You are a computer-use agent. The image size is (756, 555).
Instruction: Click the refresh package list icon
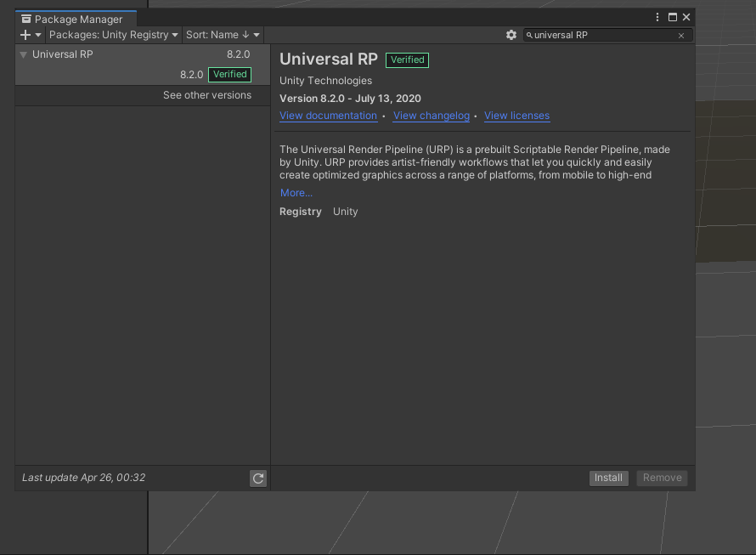pos(258,479)
